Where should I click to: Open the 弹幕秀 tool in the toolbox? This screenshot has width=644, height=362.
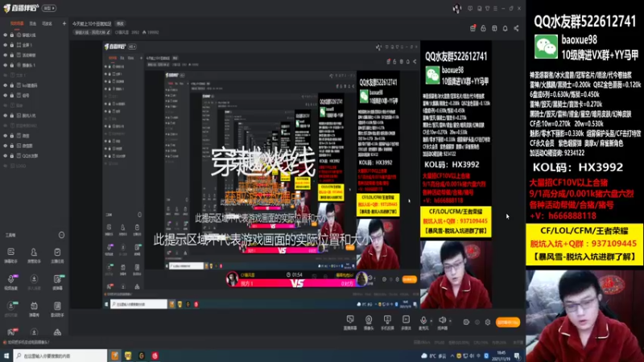tap(34, 309)
